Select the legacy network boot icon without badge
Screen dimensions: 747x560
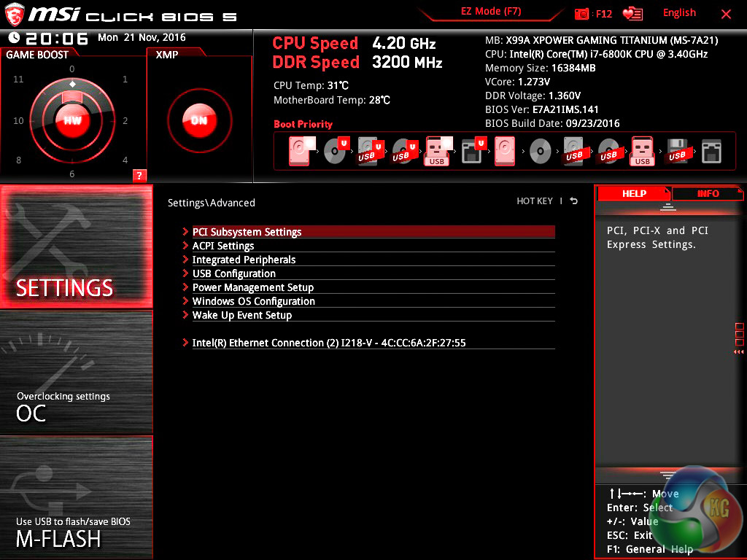tap(711, 152)
